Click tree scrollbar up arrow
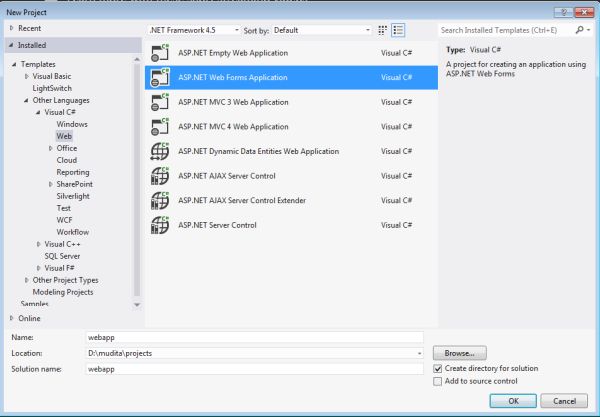 (137, 60)
